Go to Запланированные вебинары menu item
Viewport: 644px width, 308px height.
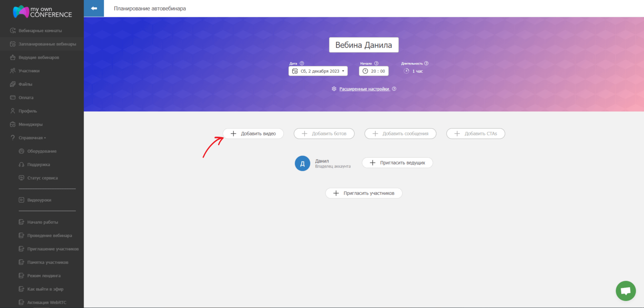47,44
